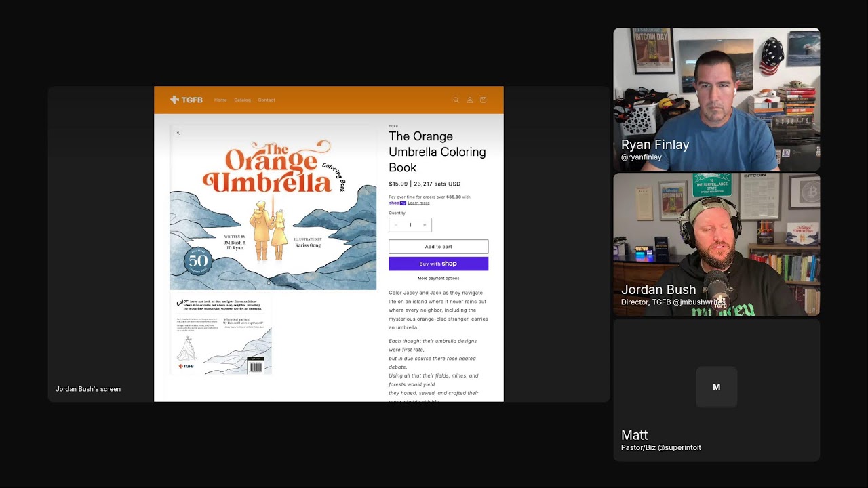This screenshot has width=868, height=488.
Task: Open the More payment options link
Action: (438, 279)
